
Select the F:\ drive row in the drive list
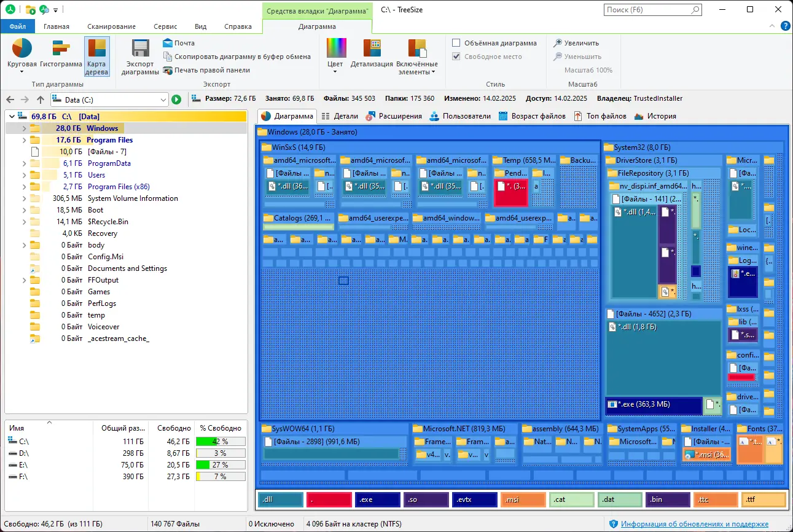pyautogui.click(x=126, y=476)
